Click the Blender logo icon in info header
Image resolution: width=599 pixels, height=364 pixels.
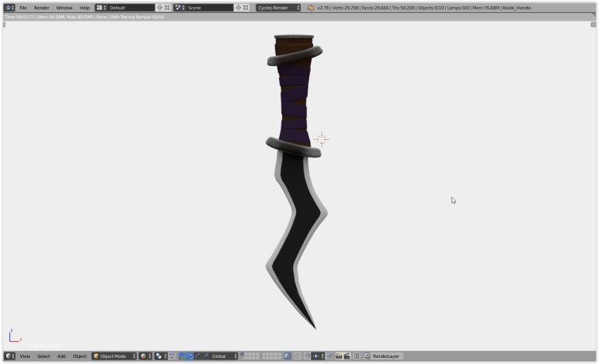click(x=311, y=8)
